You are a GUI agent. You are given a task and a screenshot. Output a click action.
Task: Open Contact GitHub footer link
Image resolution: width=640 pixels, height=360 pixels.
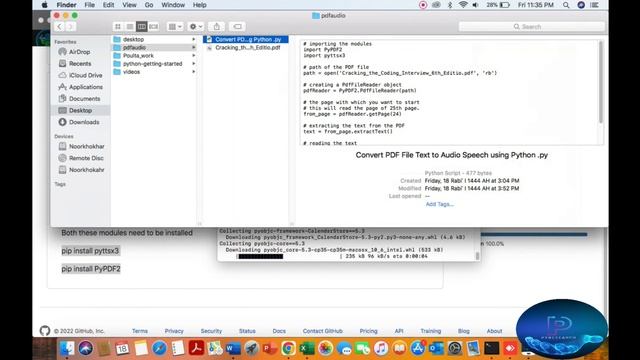[x=323, y=331]
